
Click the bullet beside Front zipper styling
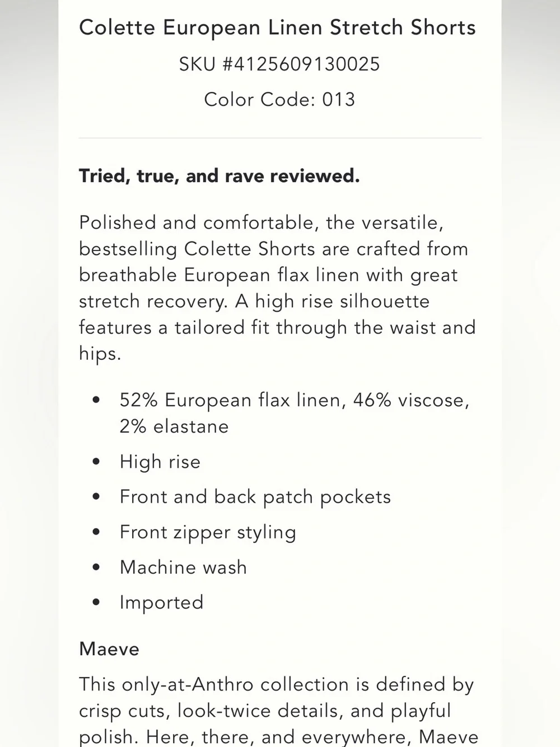(96, 532)
